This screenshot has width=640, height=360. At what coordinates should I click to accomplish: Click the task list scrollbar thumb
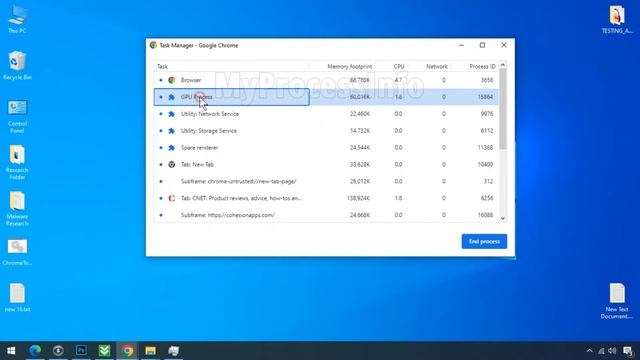(x=503, y=109)
